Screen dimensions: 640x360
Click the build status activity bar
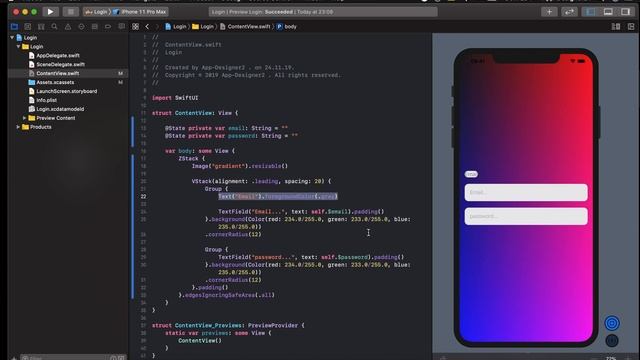tap(323, 12)
